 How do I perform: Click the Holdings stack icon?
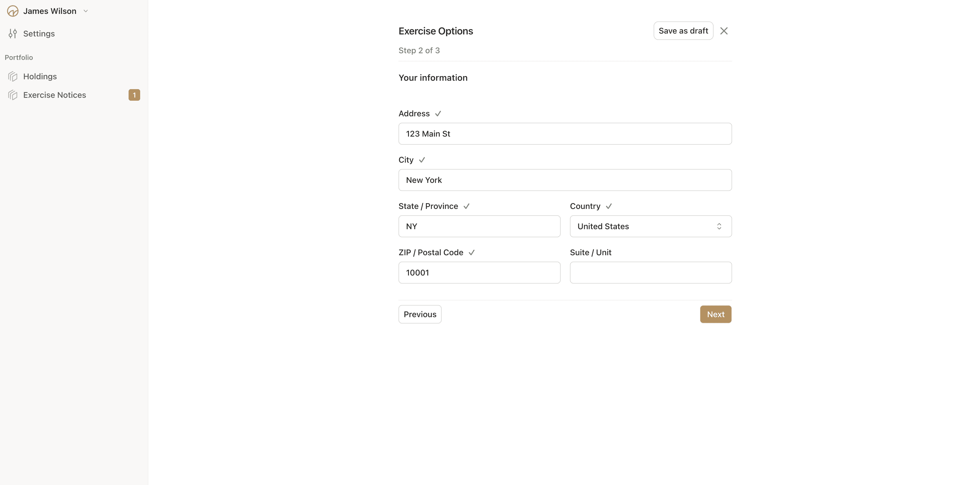click(x=12, y=76)
